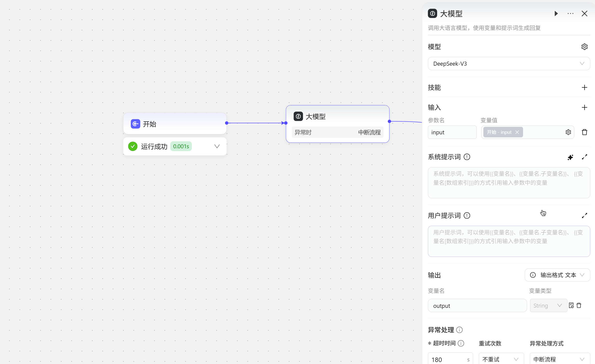
Task: Add an input parameter with plus icon
Action: tap(584, 108)
